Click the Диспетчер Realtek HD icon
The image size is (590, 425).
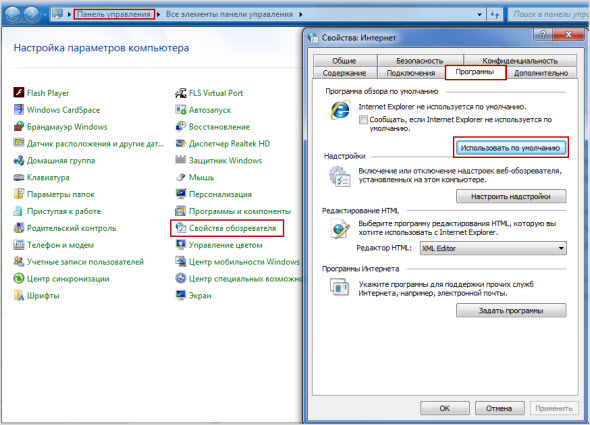pyautogui.click(x=181, y=143)
